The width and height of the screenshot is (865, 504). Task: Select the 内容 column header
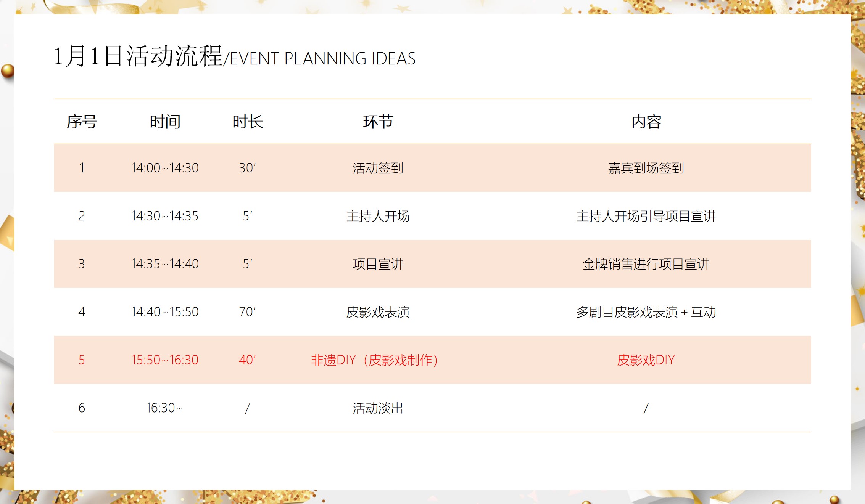(646, 122)
